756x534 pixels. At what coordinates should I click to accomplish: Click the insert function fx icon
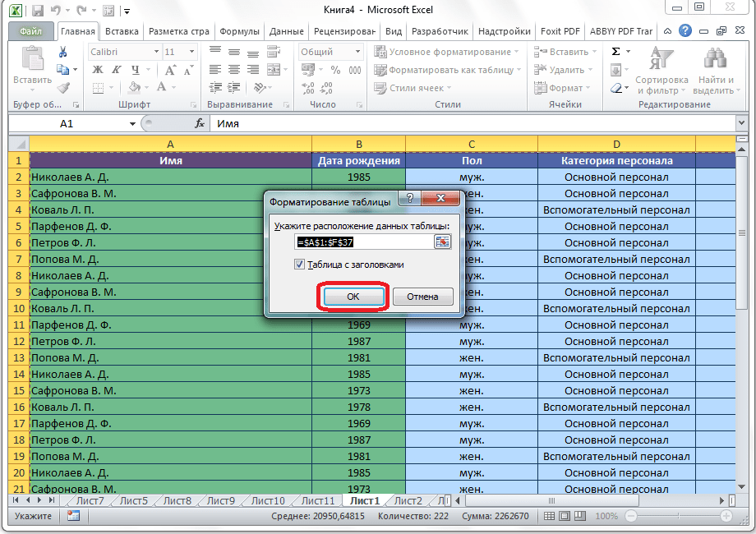pyautogui.click(x=199, y=123)
